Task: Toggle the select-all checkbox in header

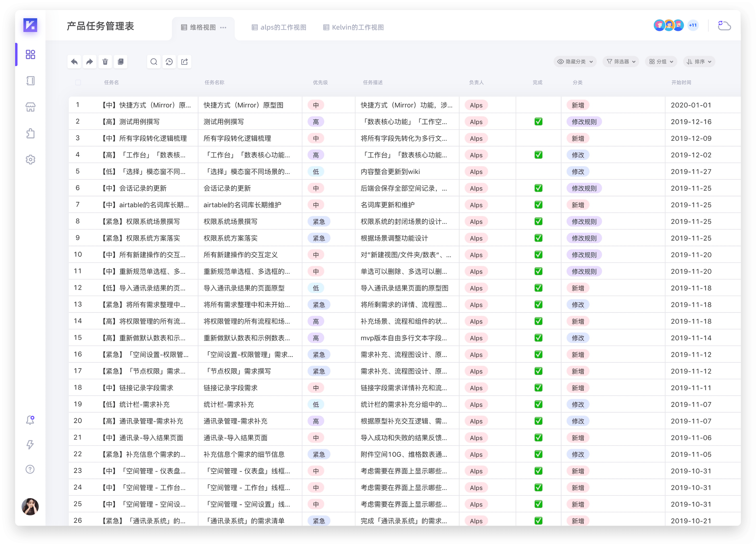Action: click(78, 82)
